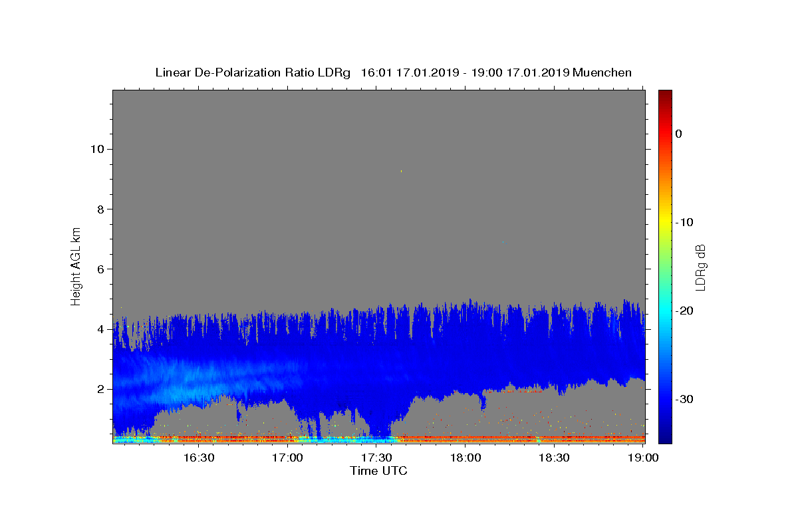Click the "Muenchen" location label in the title
Image resolution: width=798 pixels, height=532 pixels.
tap(602, 72)
